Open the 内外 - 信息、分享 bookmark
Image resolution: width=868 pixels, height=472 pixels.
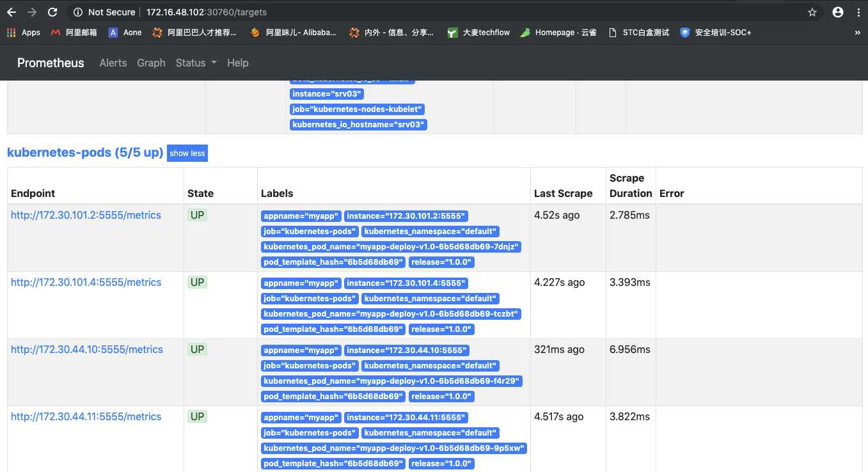point(391,32)
